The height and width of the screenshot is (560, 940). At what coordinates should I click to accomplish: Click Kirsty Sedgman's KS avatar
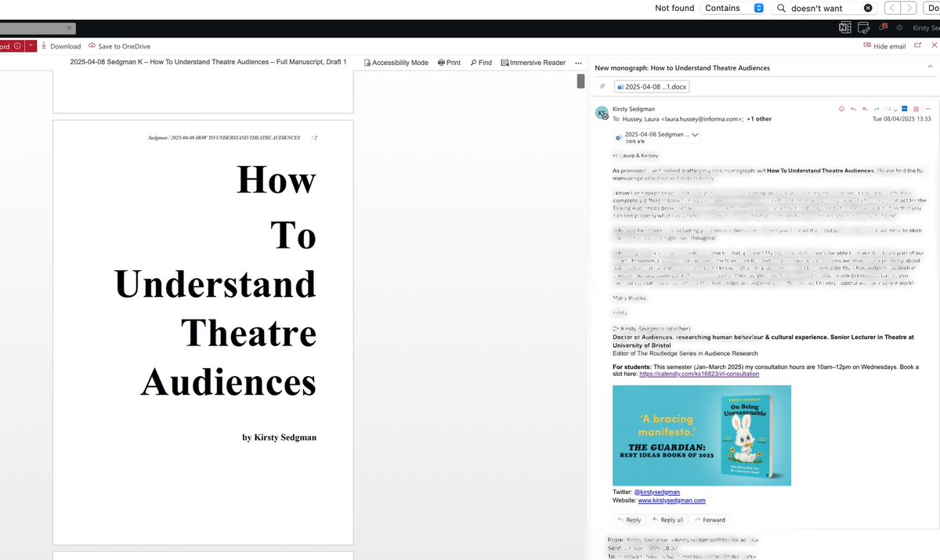tap(602, 113)
